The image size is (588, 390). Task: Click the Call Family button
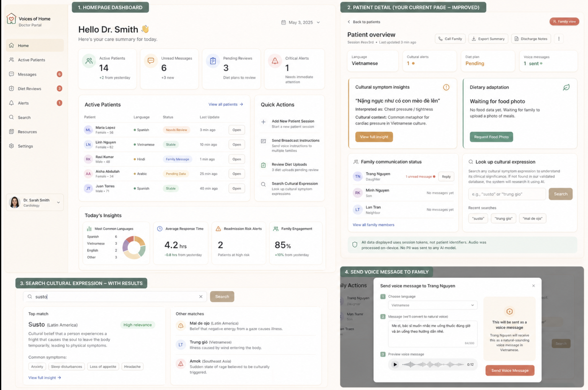coord(450,39)
